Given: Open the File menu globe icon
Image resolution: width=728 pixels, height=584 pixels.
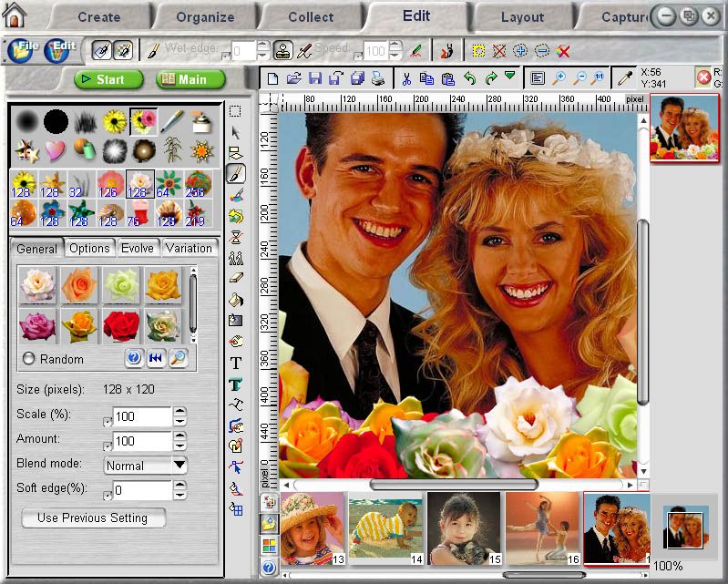Looking at the screenshot, I should (x=20, y=51).
